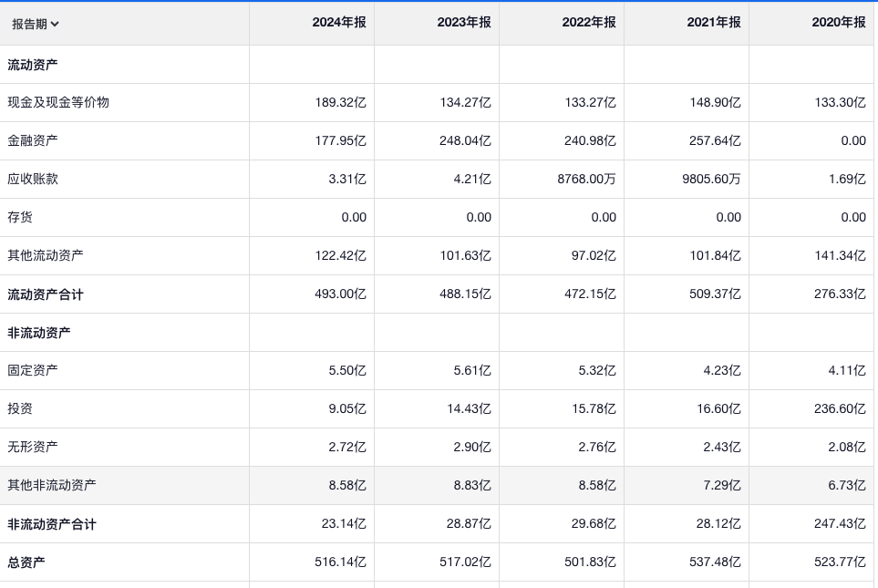Viewport: 878px width, 588px height.
Task: Click the 2024 total assets value 516.14亿
Action: (x=340, y=562)
